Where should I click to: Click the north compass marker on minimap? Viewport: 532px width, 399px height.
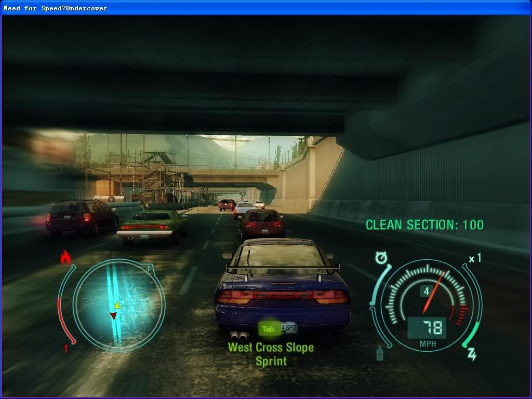coord(150,268)
